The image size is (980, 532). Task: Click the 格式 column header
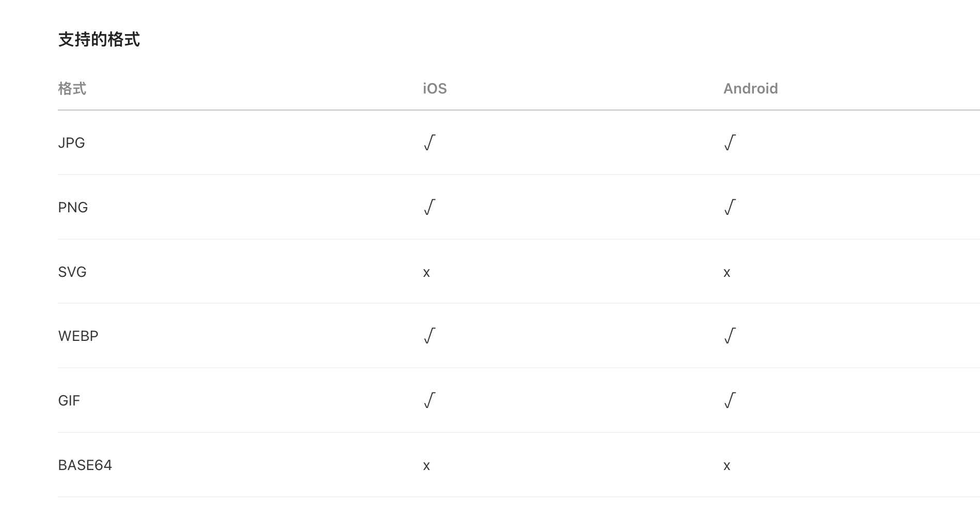[x=72, y=89]
